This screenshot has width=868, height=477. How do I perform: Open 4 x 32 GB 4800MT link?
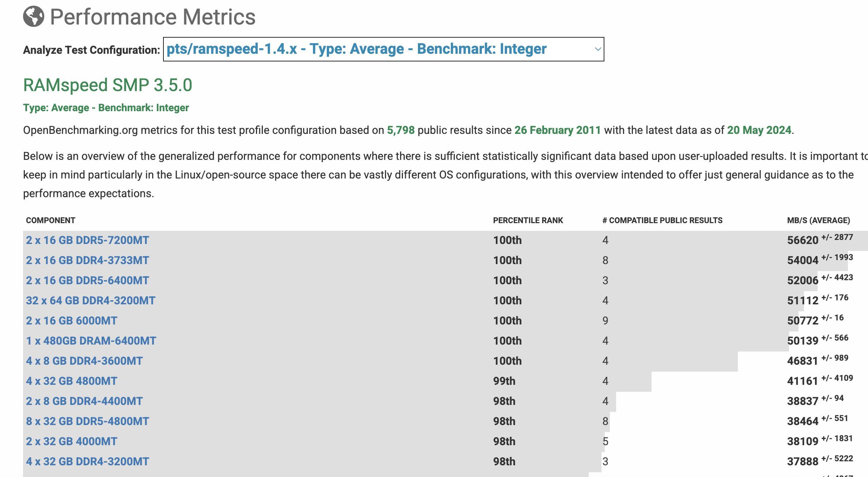[x=71, y=381]
